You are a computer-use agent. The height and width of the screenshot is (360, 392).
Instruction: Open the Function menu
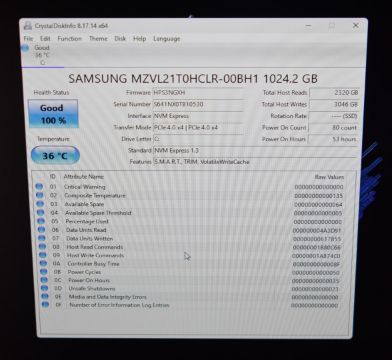69,39
